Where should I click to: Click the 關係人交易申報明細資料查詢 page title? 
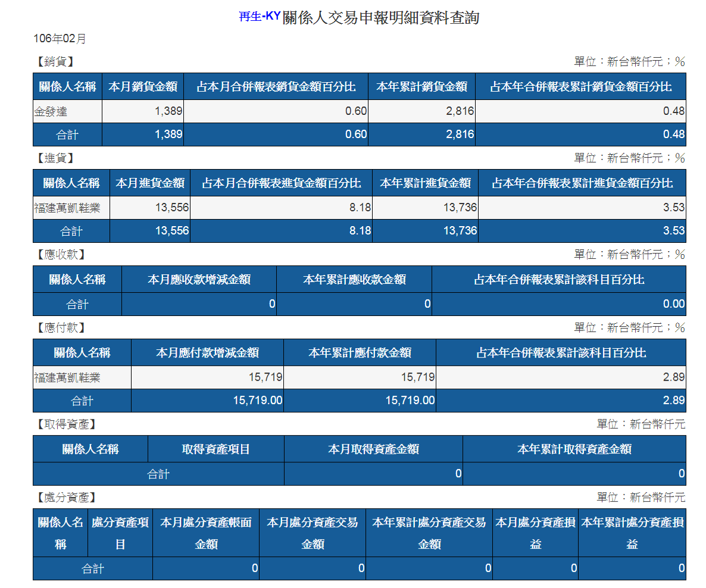(x=381, y=18)
